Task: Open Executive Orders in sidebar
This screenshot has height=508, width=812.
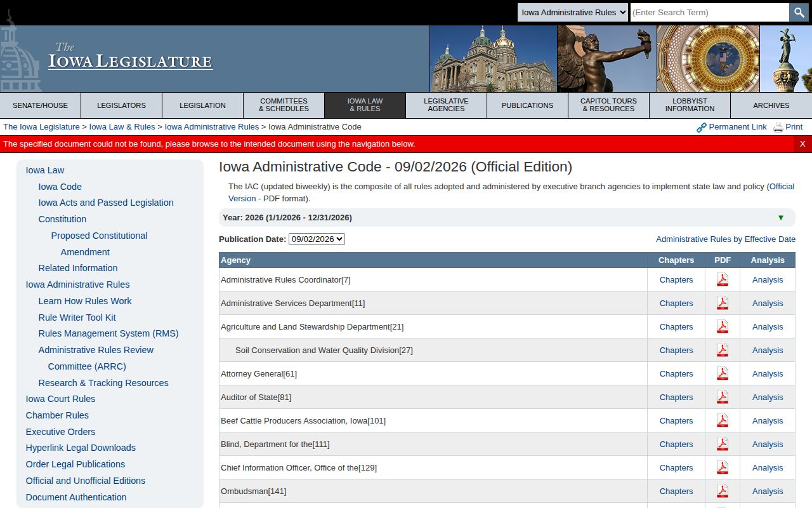Action: tap(60, 432)
